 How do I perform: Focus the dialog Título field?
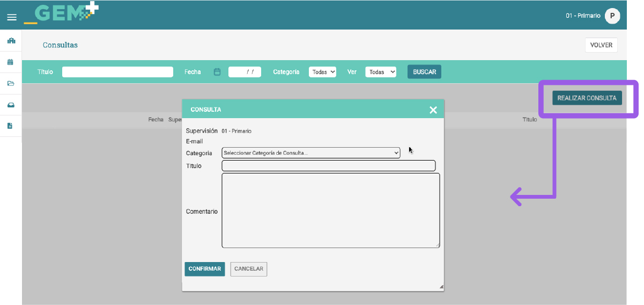coord(329,166)
